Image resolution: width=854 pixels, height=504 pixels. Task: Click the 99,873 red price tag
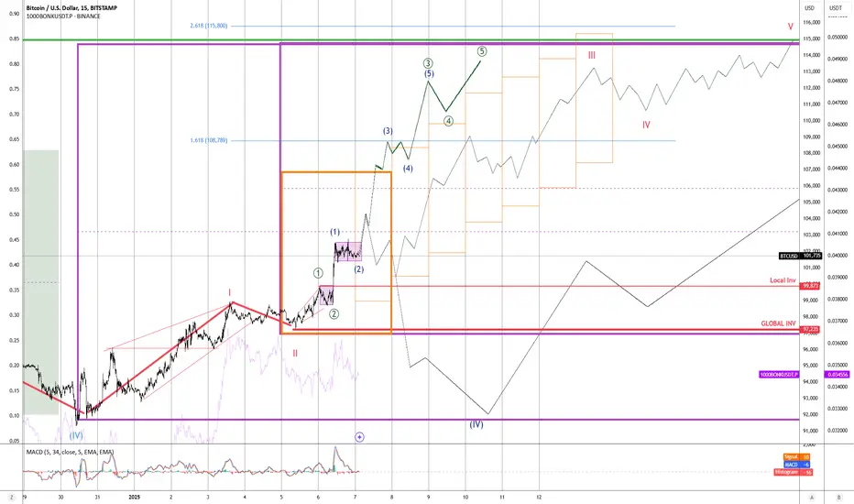pyautogui.click(x=810, y=286)
